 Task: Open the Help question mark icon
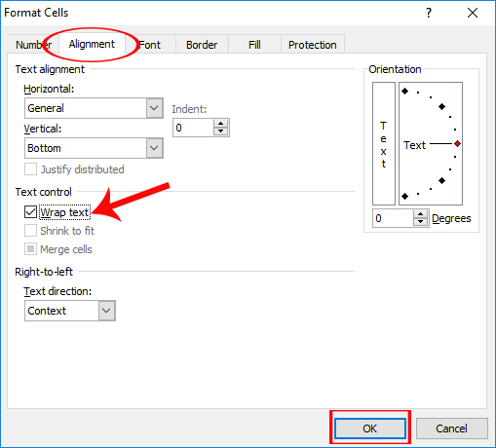point(429,13)
